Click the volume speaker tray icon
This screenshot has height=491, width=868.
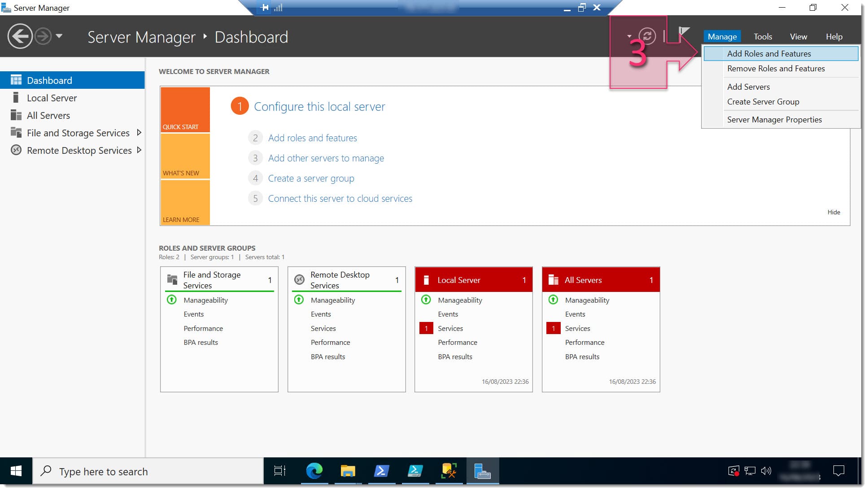766,471
